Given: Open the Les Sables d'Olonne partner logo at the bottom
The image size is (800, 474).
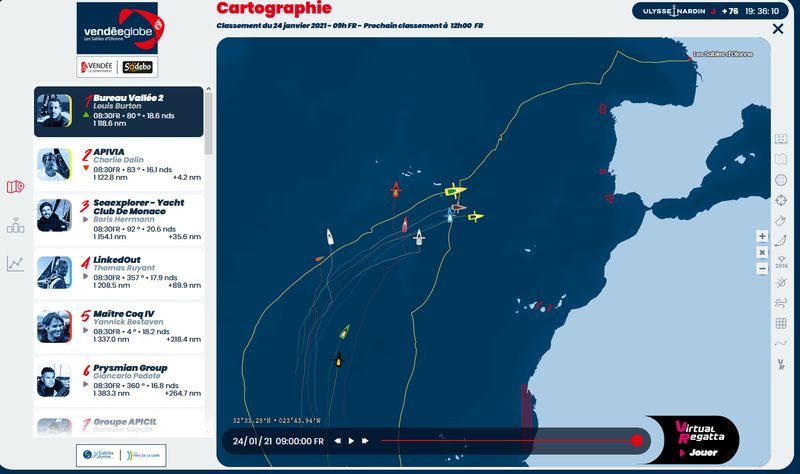Looking at the screenshot, I should [99, 455].
